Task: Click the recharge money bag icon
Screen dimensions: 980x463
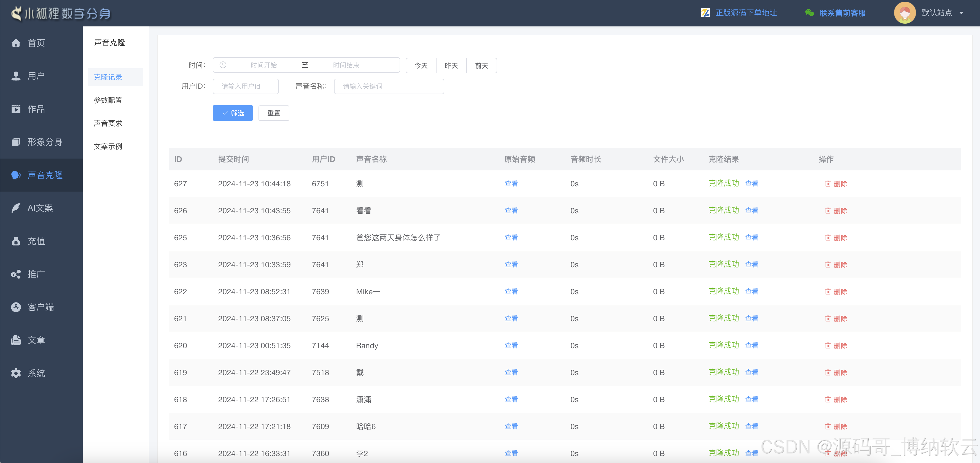Action: click(x=16, y=241)
